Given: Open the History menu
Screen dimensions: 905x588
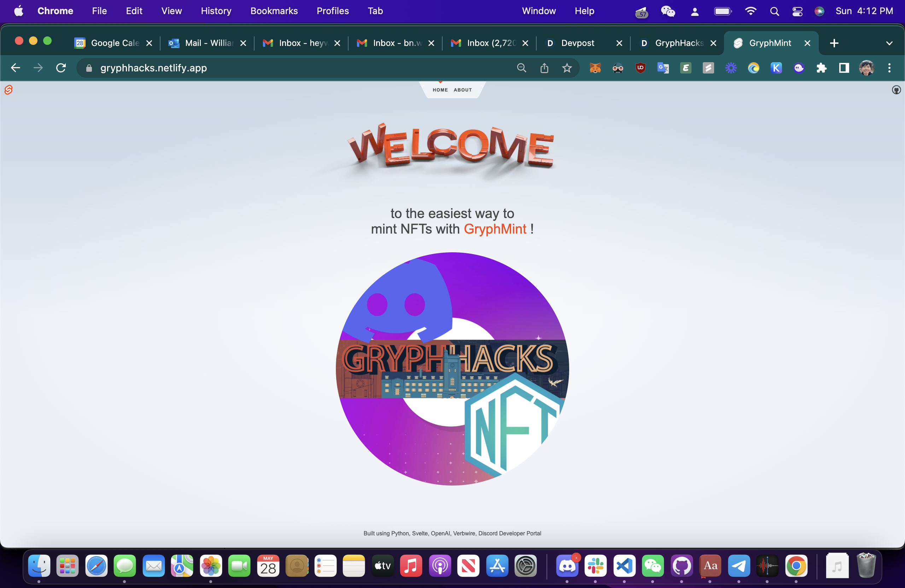Looking at the screenshot, I should point(216,11).
